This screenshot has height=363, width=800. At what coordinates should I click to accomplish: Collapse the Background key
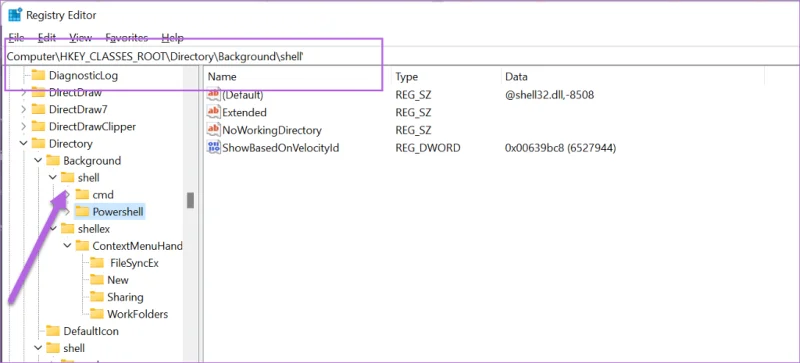pos(38,161)
